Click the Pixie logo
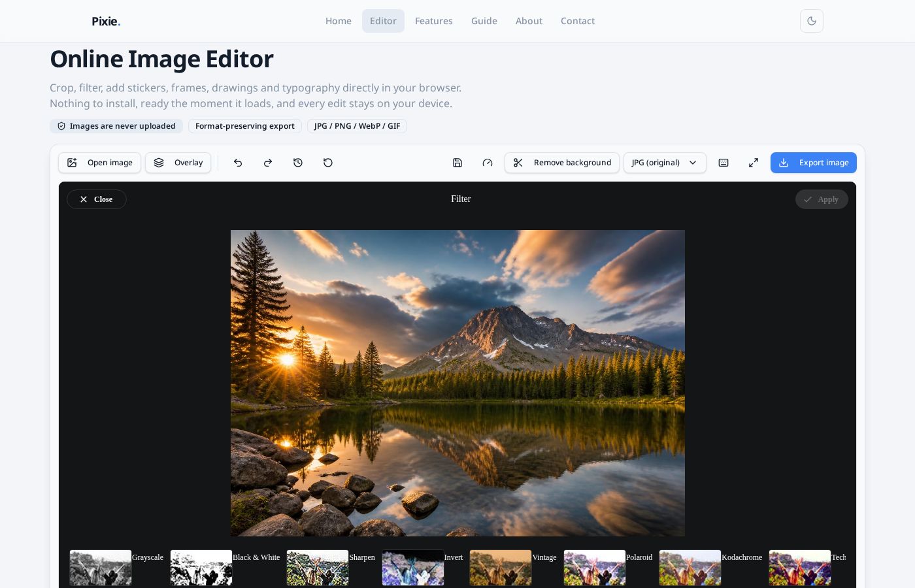The height and width of the screenshot is (588, 915). pos(106,21)
